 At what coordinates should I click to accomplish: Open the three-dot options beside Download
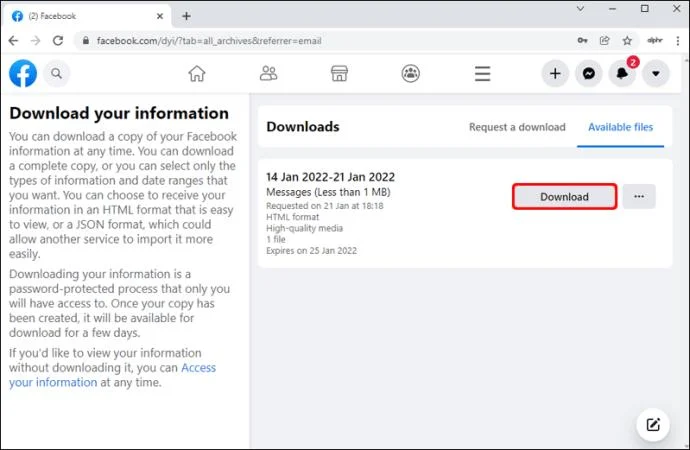[x=639, y=197]
